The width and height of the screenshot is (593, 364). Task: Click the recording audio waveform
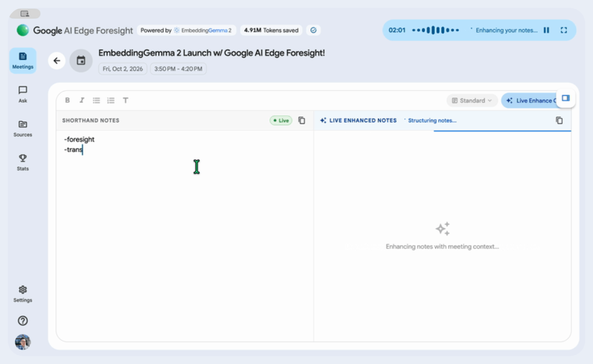point(435,30)
